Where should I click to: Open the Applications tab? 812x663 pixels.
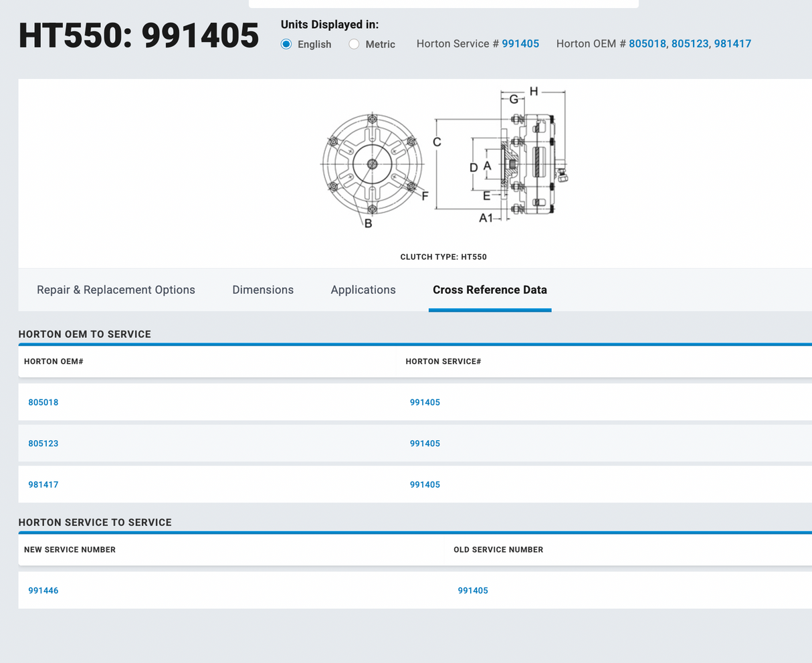pos(363,290)
